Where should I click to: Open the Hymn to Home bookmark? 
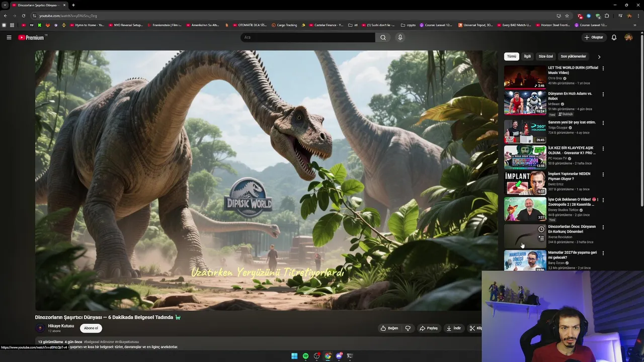[x=87, y=25]
